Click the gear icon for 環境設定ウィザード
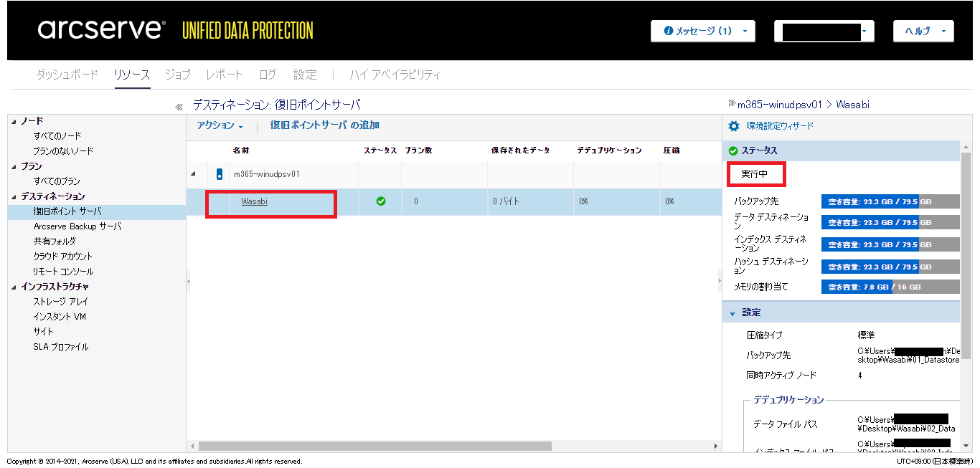 point(734,126)
